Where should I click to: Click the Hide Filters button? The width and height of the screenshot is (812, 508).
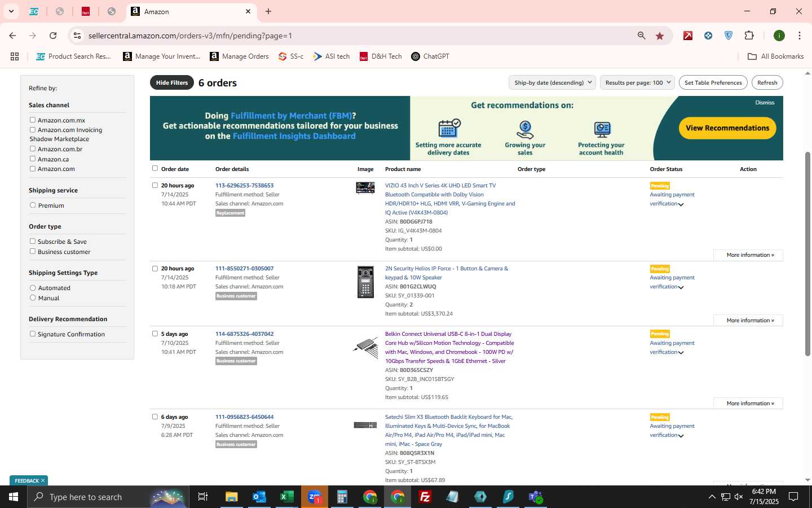[x=172, y=82]
